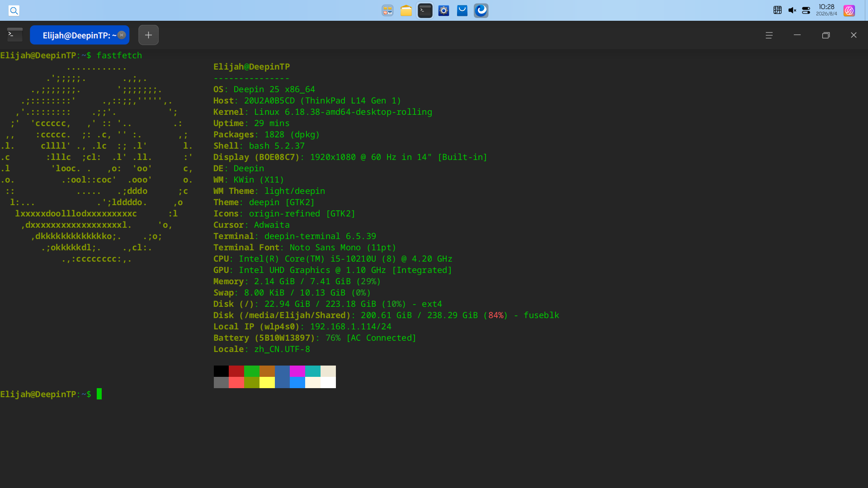Screen dimensions: 868x488
Task: Open the terminal hamburger menu
Action: 769,35
